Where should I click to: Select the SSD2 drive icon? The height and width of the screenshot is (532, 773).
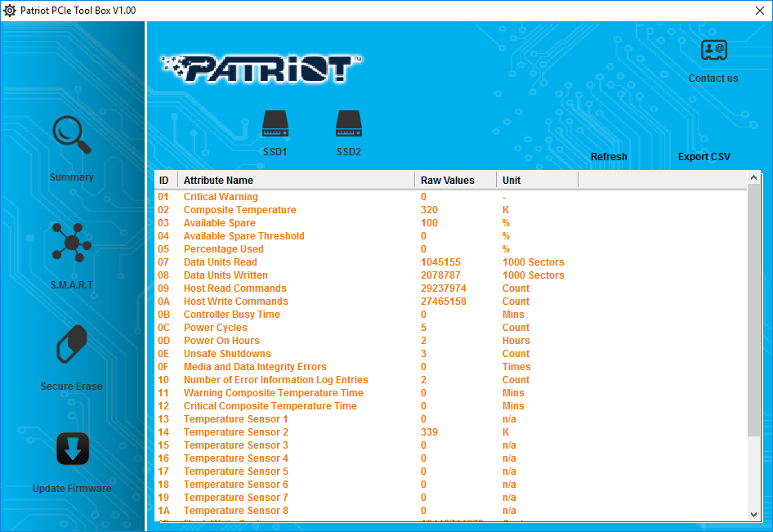point(349,123)
